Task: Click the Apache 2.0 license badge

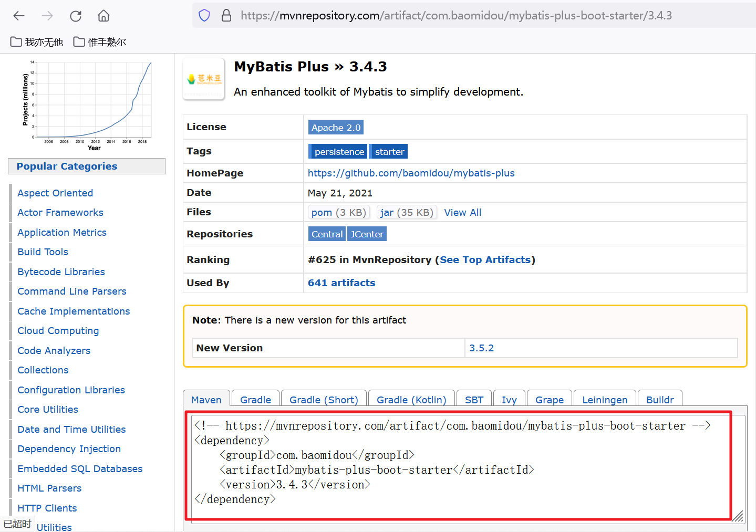Action: (336, 128)
